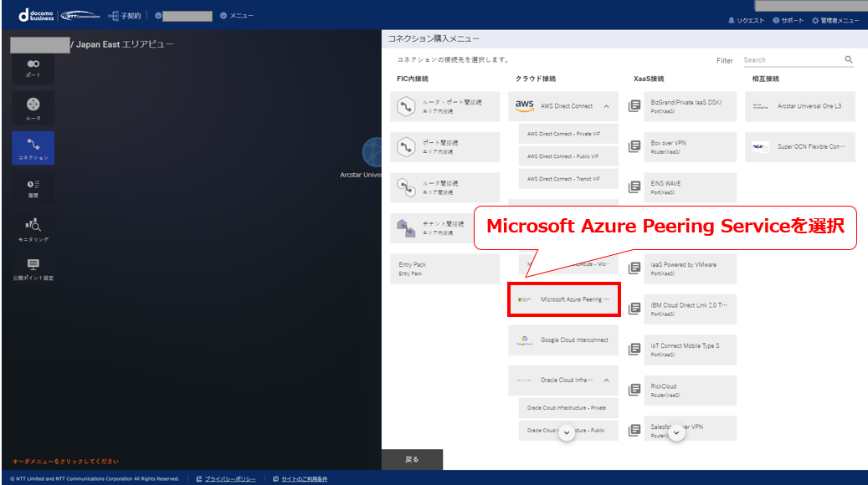Select Microsoft Azure Peering Service
Viewport: 868px width, 485px height.
(563, 299)
